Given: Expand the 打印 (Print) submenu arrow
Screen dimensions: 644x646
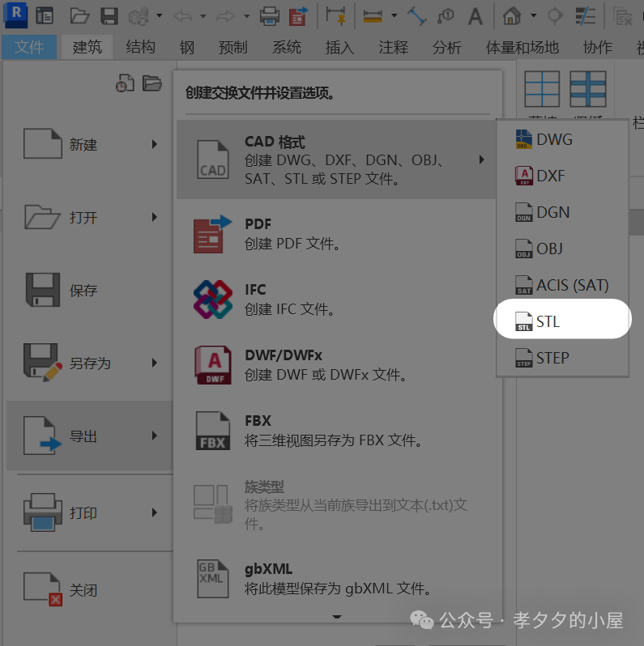Looking at the screenshot, I should point(155,512).
